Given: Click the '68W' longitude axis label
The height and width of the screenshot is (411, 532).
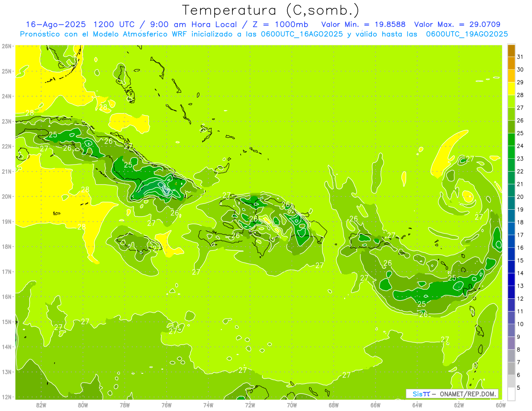Looking at the screenshot, I should coord(334,404).
